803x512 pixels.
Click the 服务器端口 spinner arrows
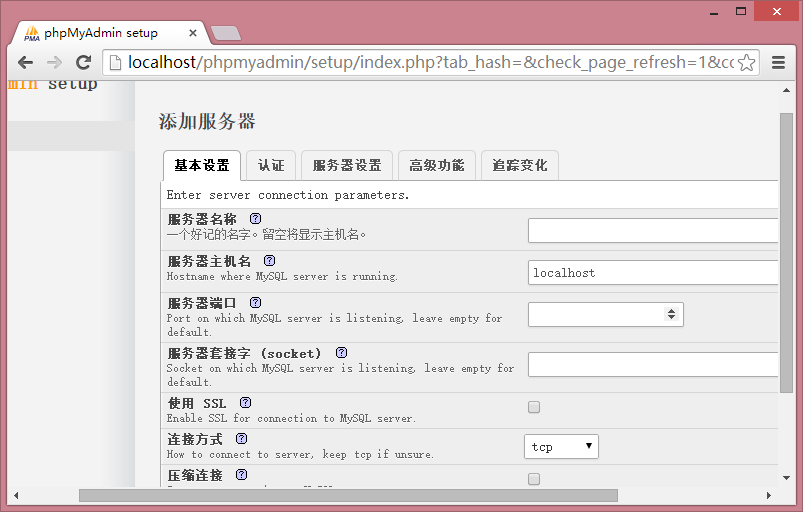671,314
